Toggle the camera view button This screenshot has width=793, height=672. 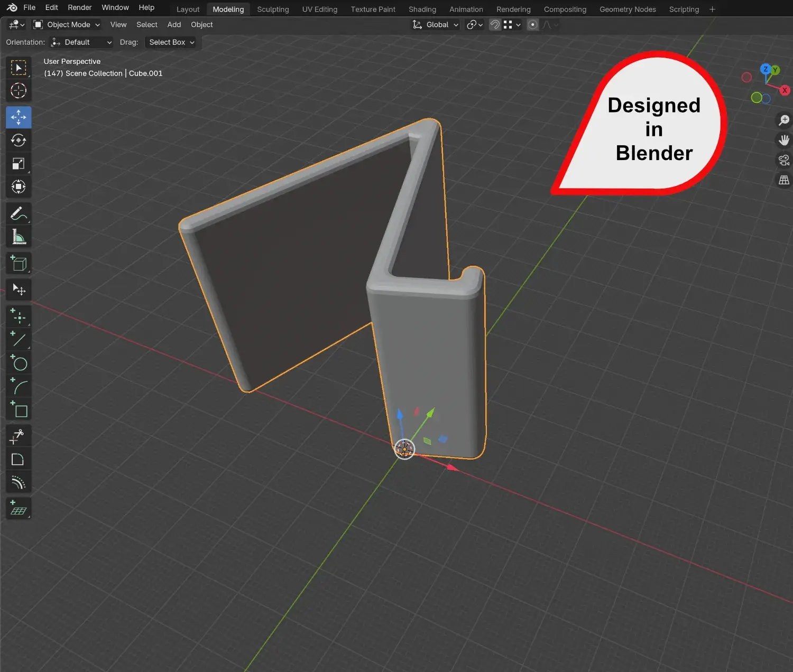point(784,160)
